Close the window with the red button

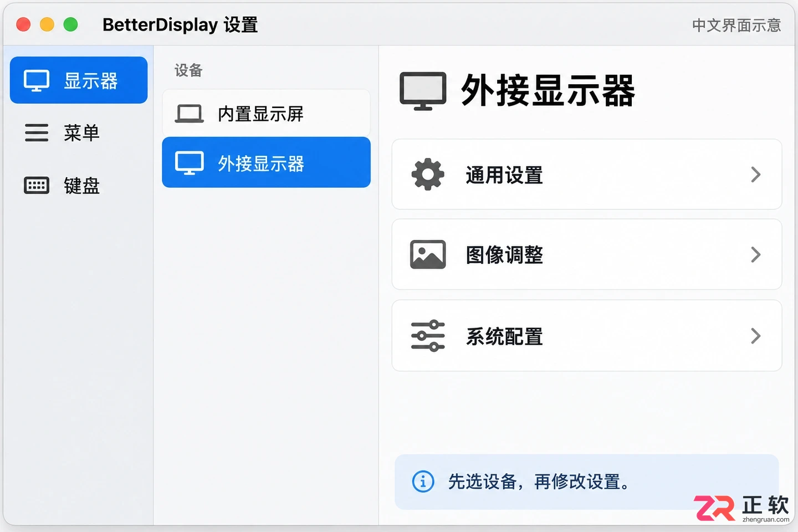(23, 24)
